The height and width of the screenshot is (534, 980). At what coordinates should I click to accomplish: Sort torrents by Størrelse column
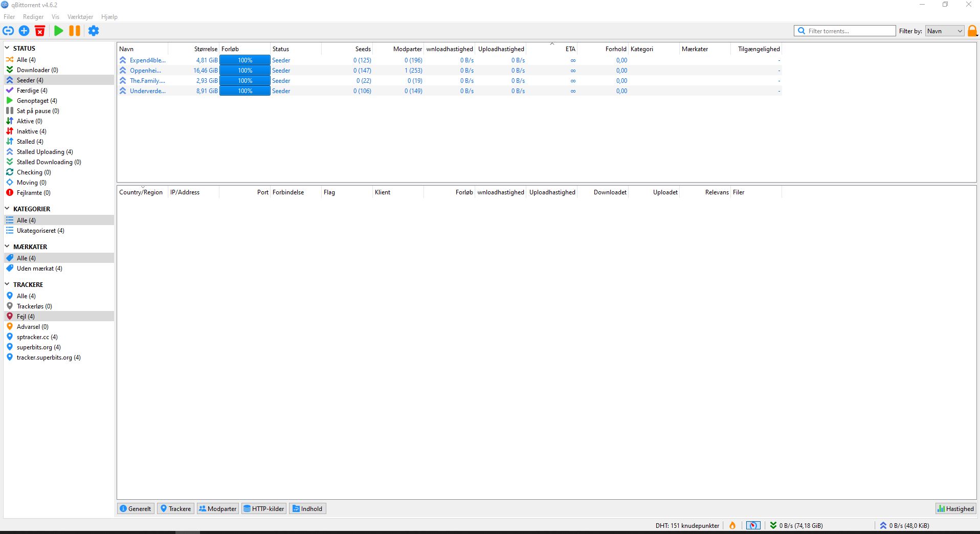pos(194,49)
